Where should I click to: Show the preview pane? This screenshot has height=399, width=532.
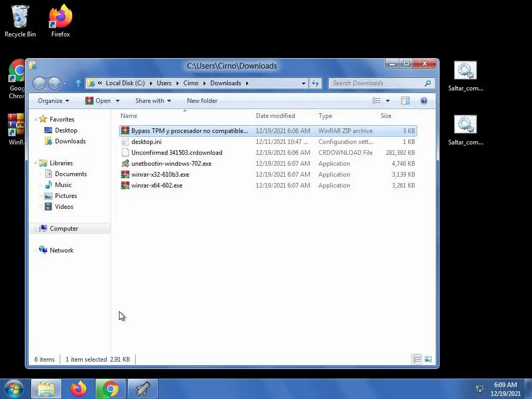(405, 101)
